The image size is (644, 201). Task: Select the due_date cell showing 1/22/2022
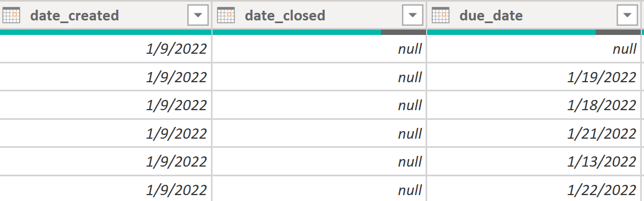pyautogui.click(x=534, y=189)
